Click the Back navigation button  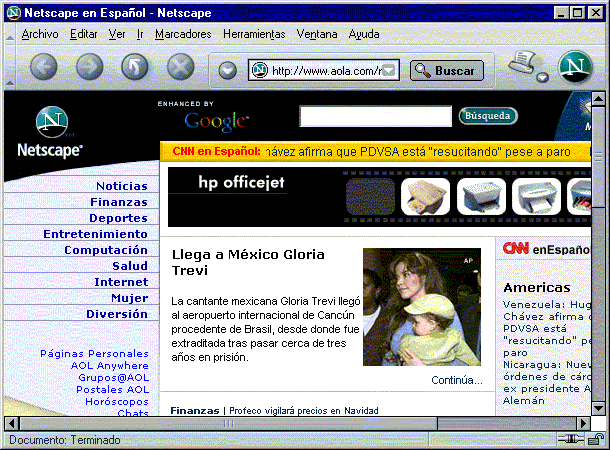click(46, 68)
